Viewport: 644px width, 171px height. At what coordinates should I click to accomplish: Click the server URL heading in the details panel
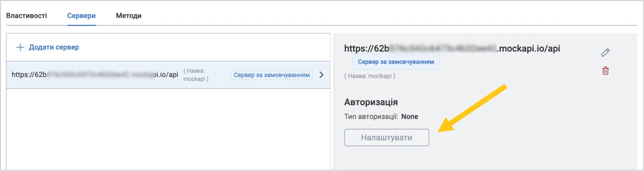[452, 48]
